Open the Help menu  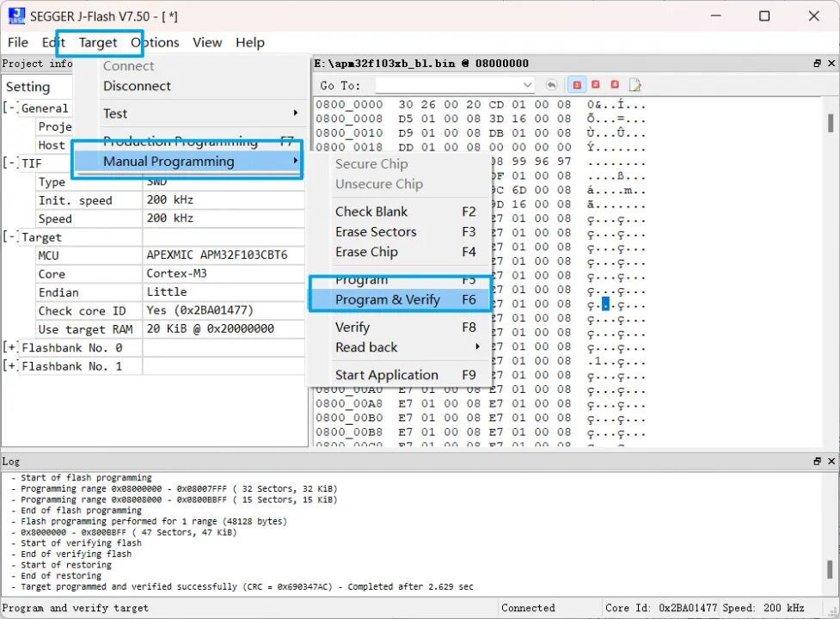249,42
